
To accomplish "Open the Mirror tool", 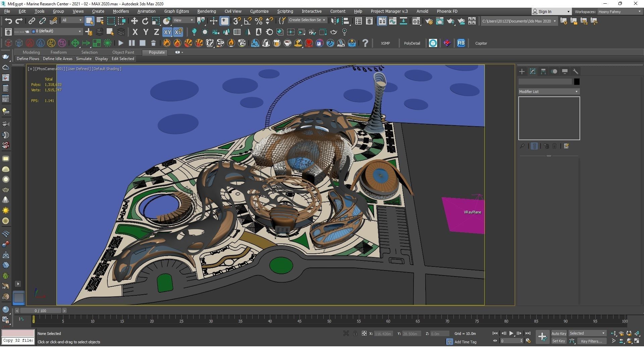I will click(334, 21).
